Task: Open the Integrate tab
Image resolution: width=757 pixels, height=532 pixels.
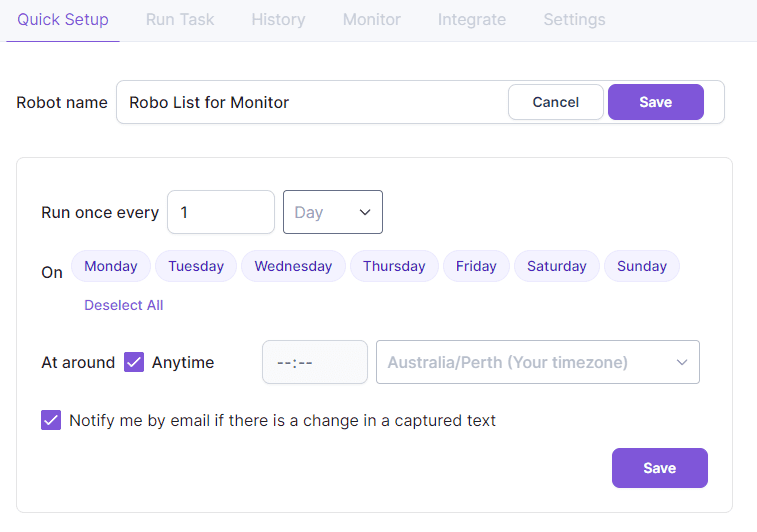Action: tap(472, 20)
